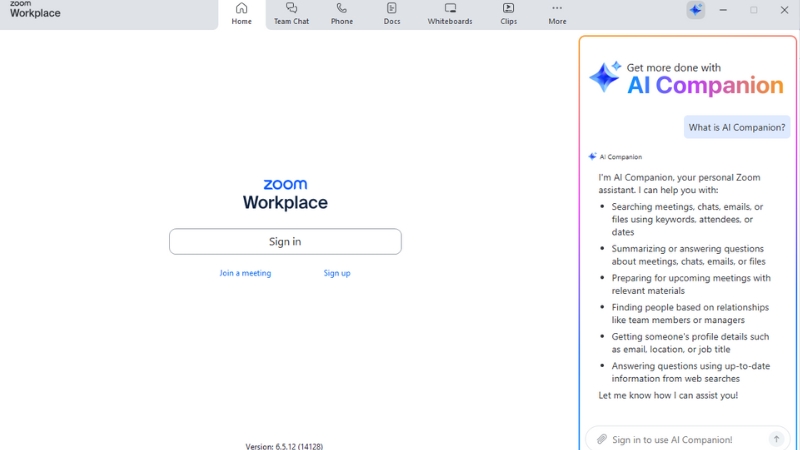Viewport: 800px width, 450px height.
Task: Open the Home tab icon
Action: tap(241, 8)
